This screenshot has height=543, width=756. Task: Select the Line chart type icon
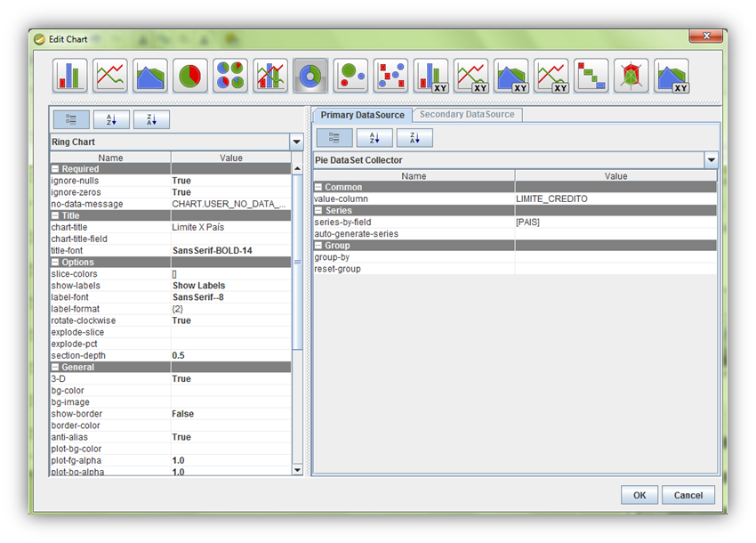(x=110, y=77)
